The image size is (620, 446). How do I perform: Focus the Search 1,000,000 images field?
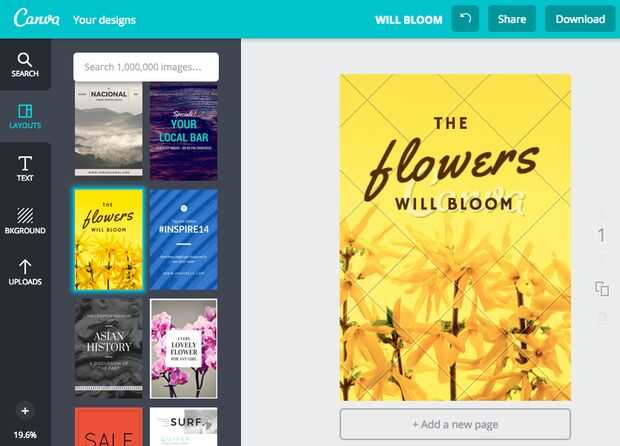pyautogui.click(x=146, y=67)
